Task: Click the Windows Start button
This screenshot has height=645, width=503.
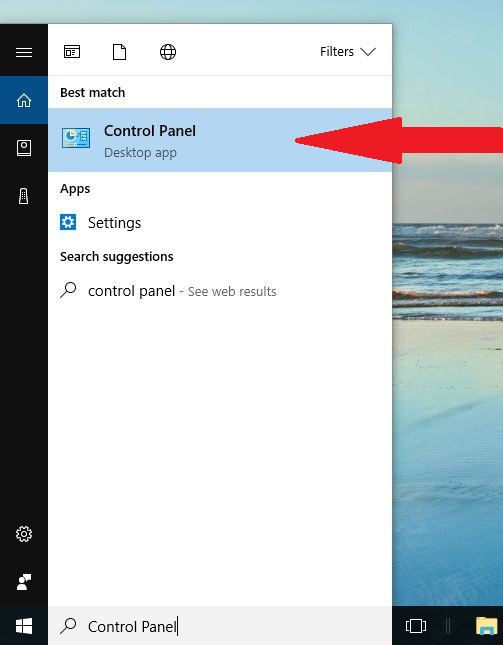Action: click(x=24, y=626)
